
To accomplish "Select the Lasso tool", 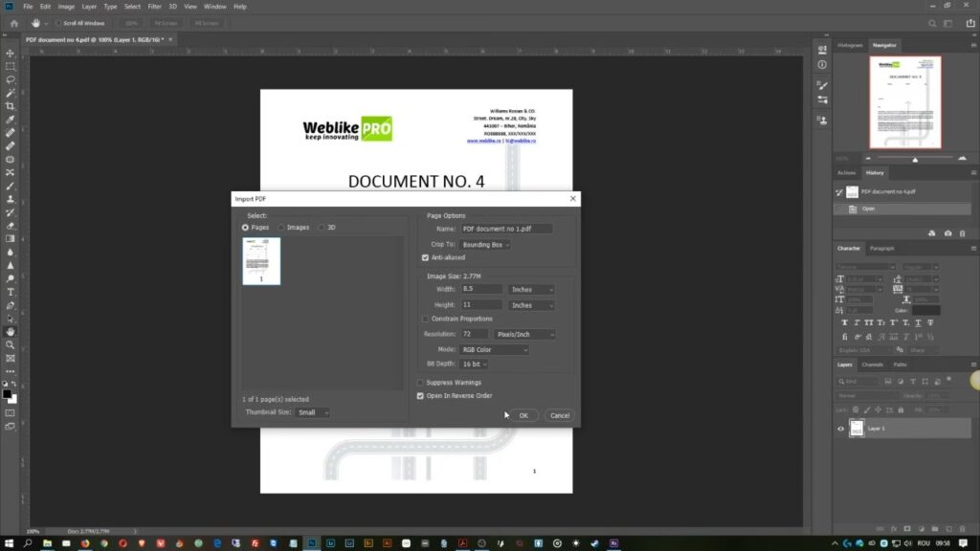I will tap(11, 80).
